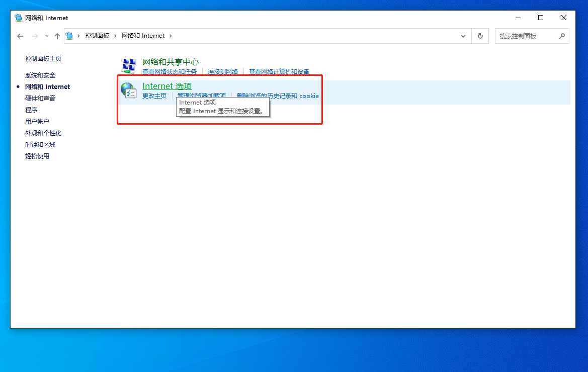This screenshot has width=588, height=372.
Task: Open 用户帐户 category
Action: [37, 121]
